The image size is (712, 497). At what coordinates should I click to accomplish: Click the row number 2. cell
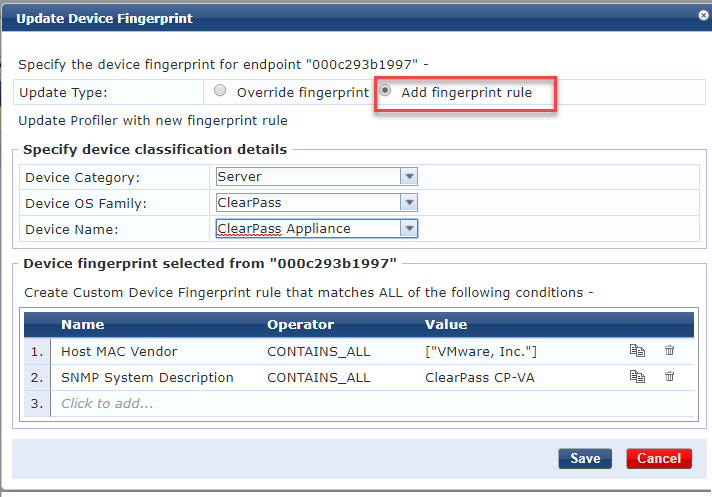[x=37, y=378]
